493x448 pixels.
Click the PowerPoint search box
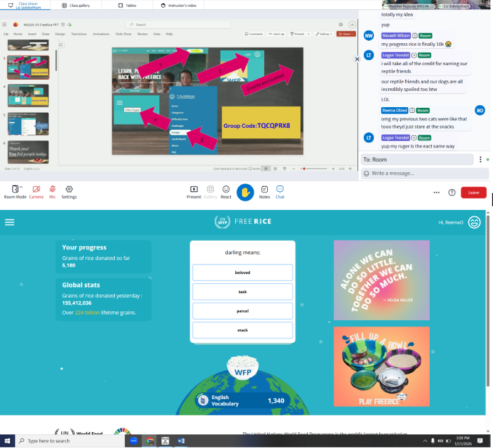coord(178,24)
